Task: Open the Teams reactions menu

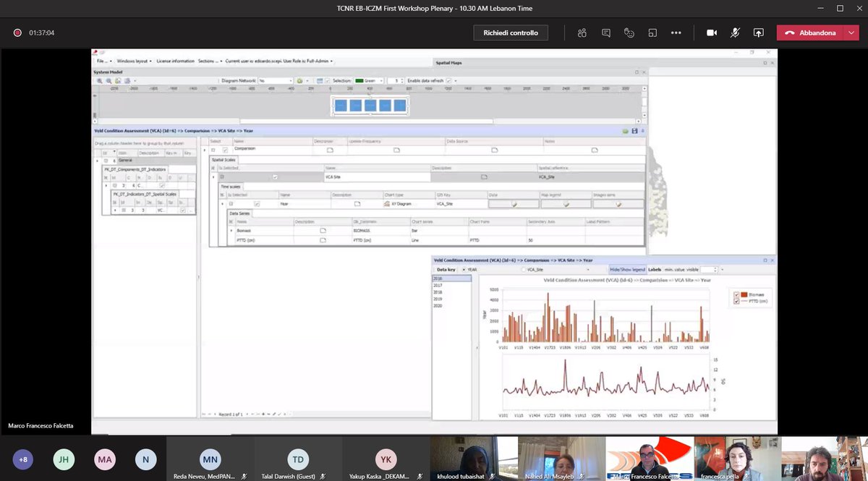Action: click(x=629, y=33)
